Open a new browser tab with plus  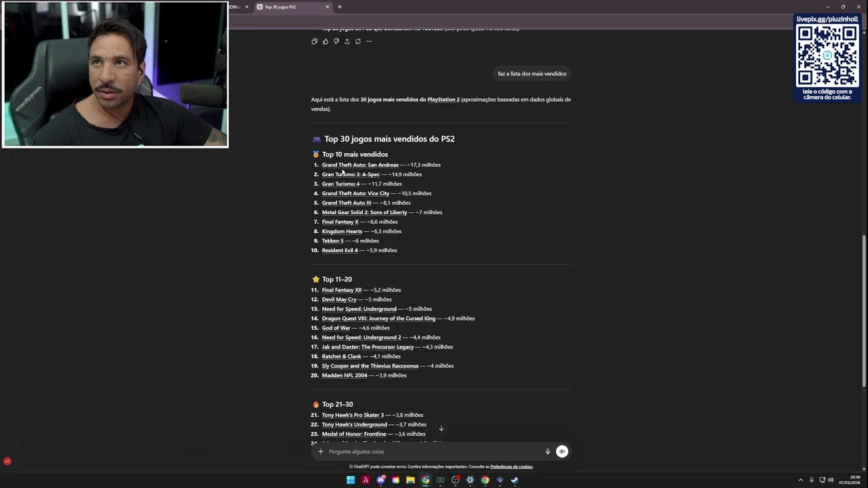(x=340, y=7)
